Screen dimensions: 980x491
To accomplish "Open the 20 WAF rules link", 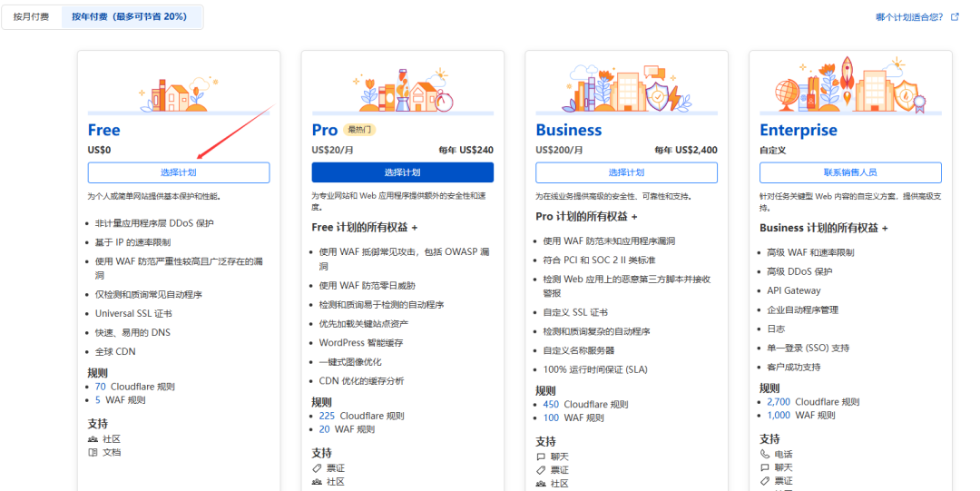I will point(324,429).
